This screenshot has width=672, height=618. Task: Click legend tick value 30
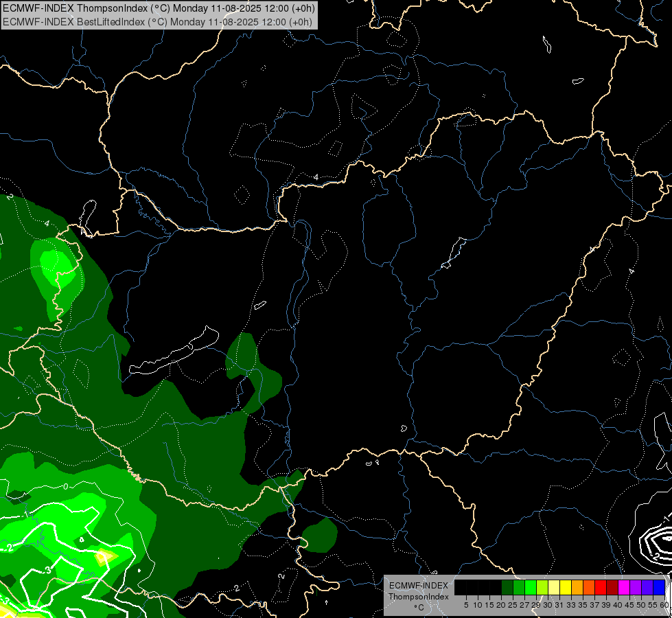click(x=548, y=605)
